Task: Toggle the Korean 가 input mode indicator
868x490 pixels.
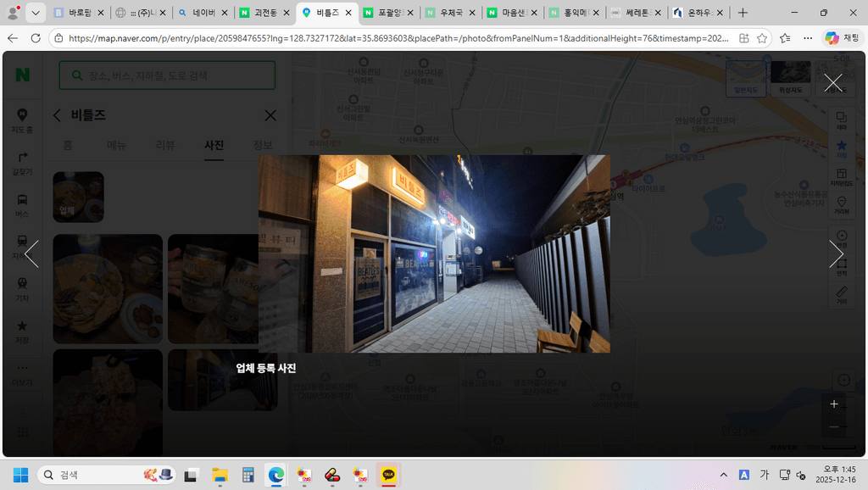Action: [x=765, y=475]
